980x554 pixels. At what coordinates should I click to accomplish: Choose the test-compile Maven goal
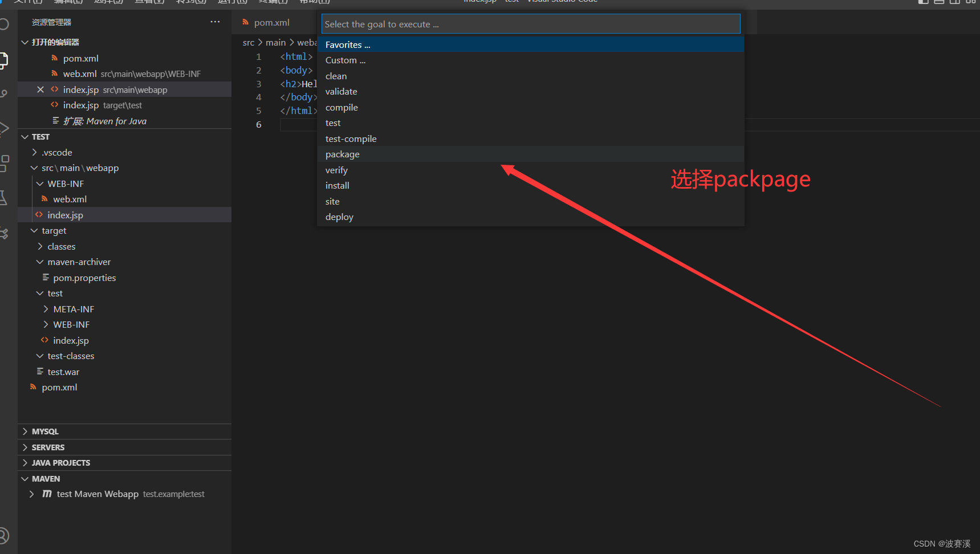[530, 138]
